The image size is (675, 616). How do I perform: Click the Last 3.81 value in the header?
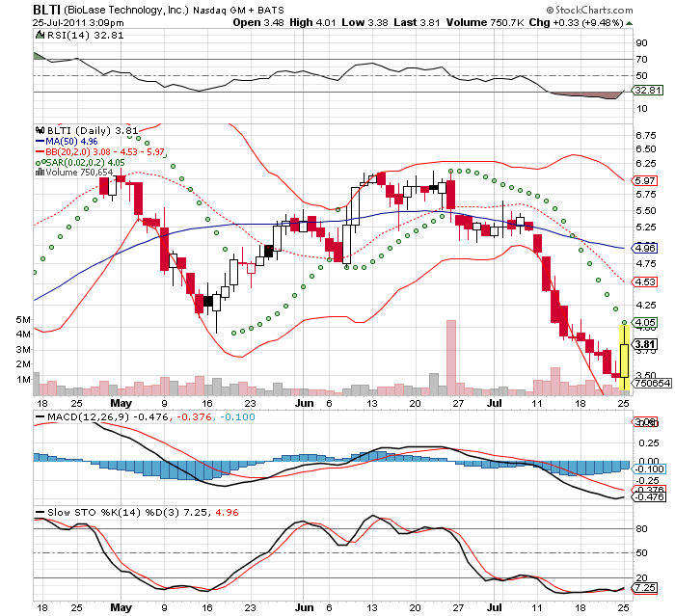point(417,22)
